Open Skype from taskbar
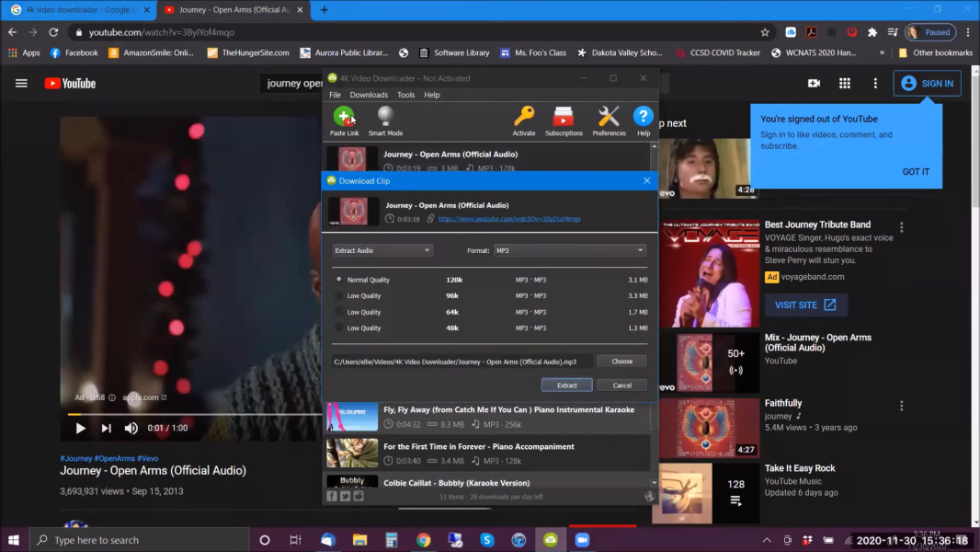 point(487,540)
